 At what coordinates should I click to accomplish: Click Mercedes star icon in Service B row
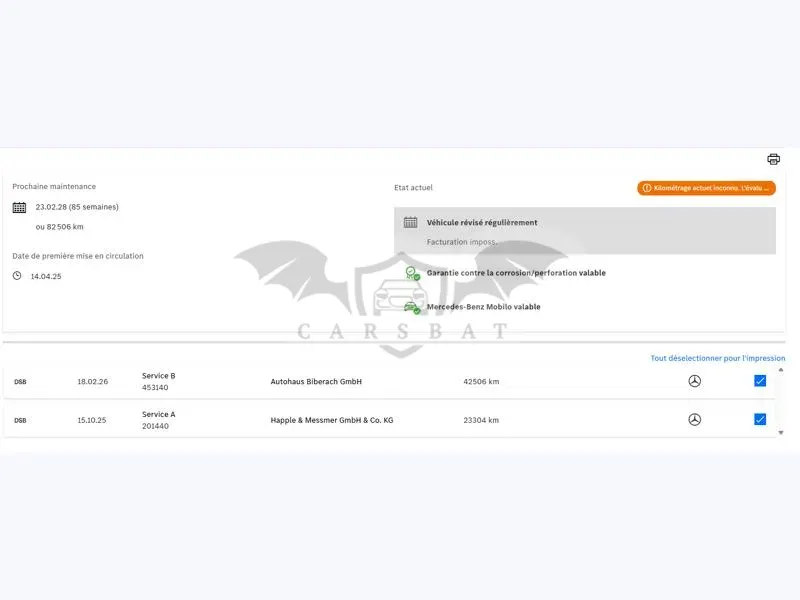point(694,381)
